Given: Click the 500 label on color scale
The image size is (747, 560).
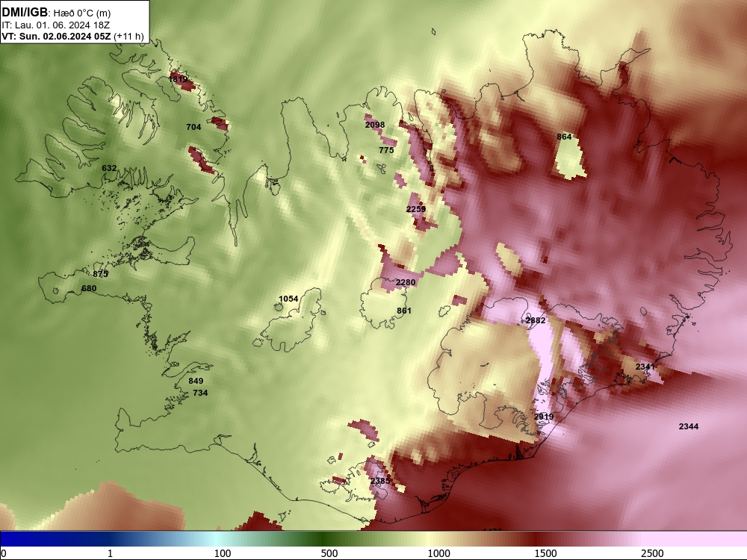Looking at the screenshot, I should [x=329, y=553].
